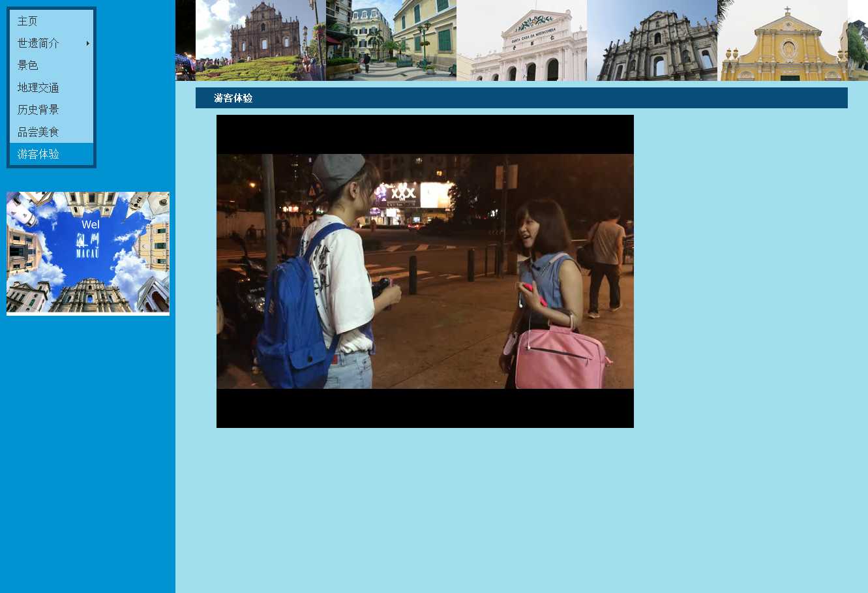Image resolution: width=868 pixels, height=593 pixels.
Task: Go to the 景色 page
Action: [27, 65]
